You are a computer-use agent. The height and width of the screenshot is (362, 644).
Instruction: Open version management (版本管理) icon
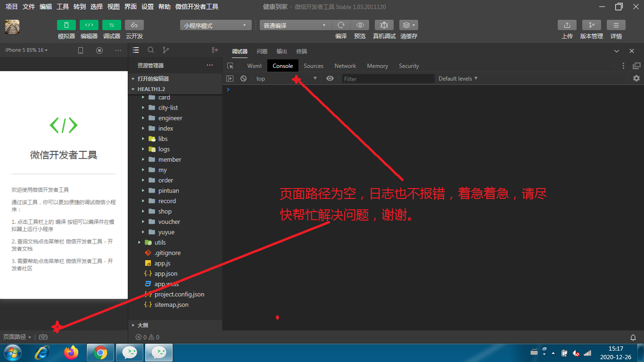coord(592,25)
